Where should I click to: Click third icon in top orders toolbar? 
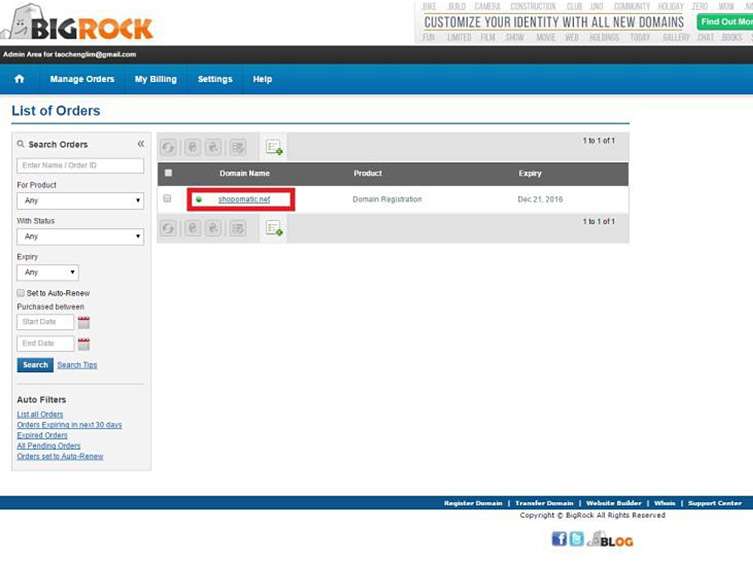coord(213,147)
